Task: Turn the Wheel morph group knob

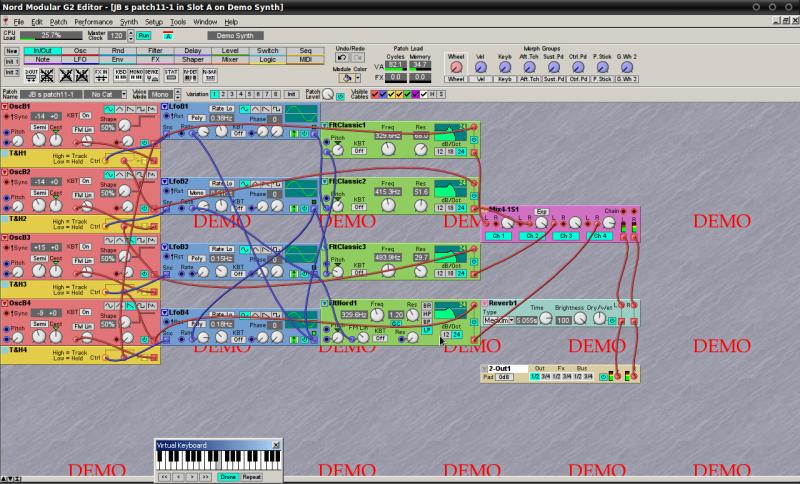Action: 456,67
